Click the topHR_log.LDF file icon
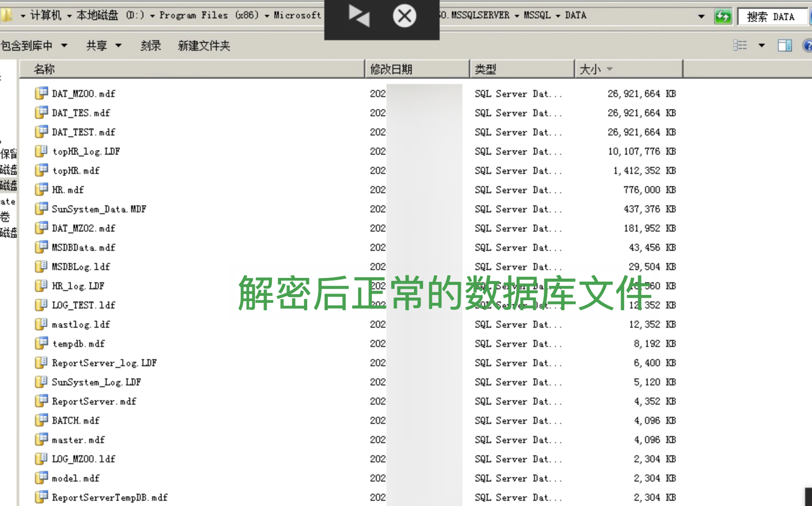Viewport: 812px width, 506px height. tap(41, 151)
